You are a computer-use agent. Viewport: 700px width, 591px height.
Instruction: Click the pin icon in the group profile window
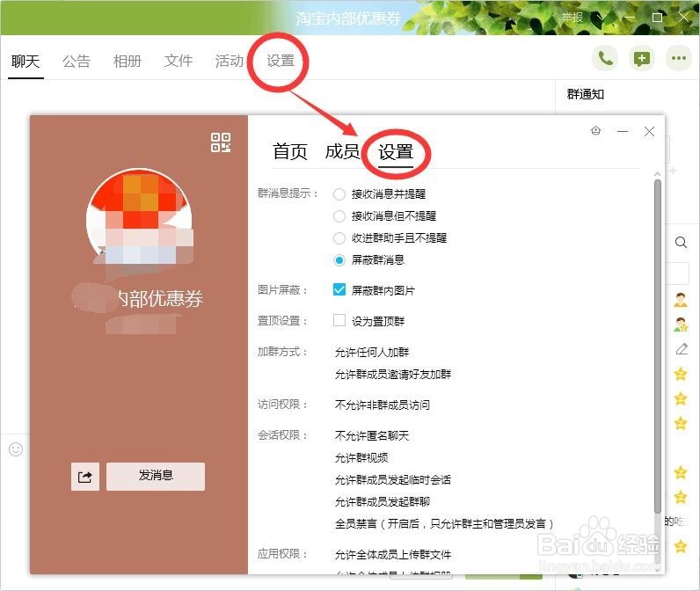[595, 131]
